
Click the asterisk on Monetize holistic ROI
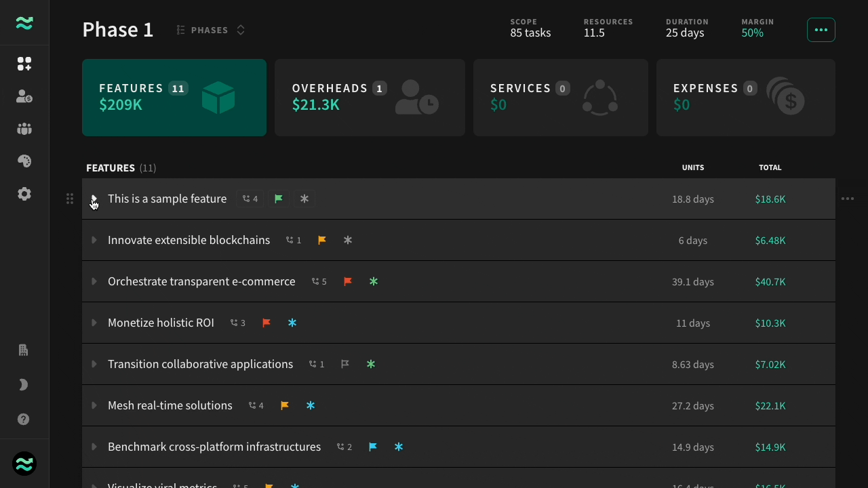pyautogui.click(x=292, y=323)
